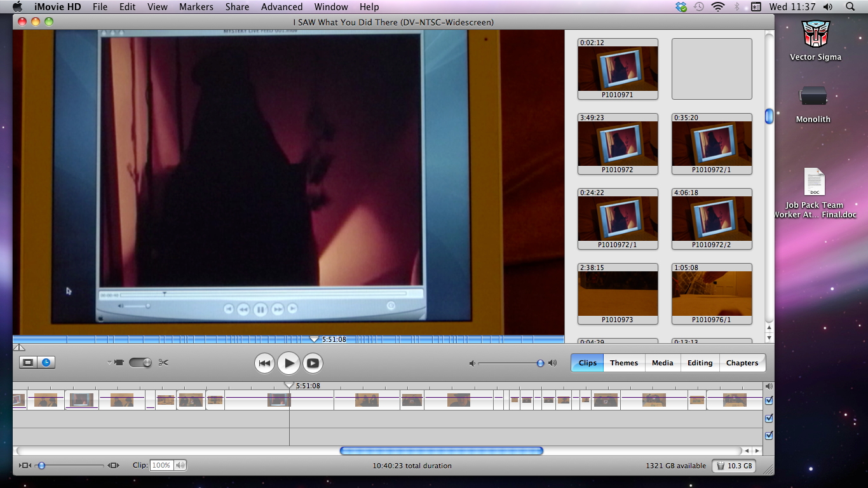This screenshot has width=868, height=488.
Task: Select clip P1010972/1 with duration 0:24:22
Action: (x=618, y=219)
